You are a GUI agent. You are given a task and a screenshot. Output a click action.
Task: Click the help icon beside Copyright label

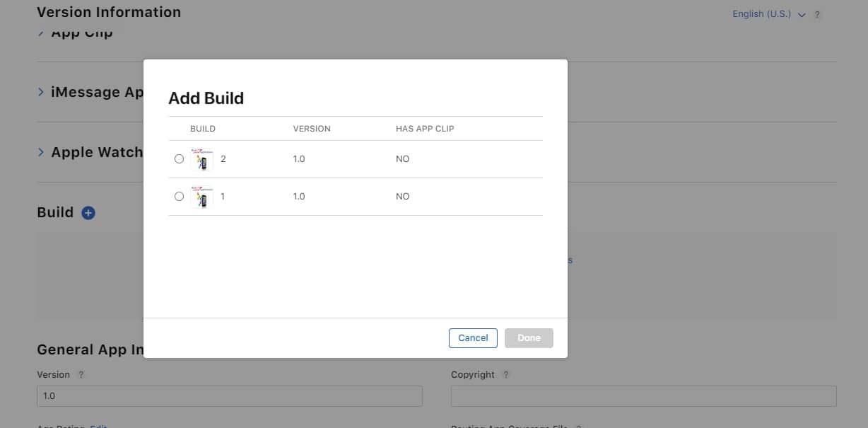click(x=506, y=375)
